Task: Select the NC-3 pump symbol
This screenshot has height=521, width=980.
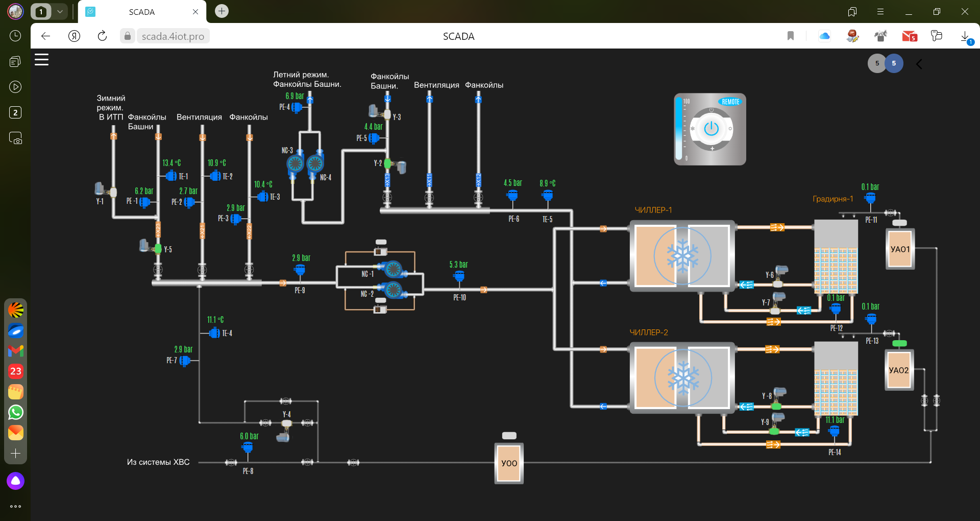Action: tap(295, 163)
